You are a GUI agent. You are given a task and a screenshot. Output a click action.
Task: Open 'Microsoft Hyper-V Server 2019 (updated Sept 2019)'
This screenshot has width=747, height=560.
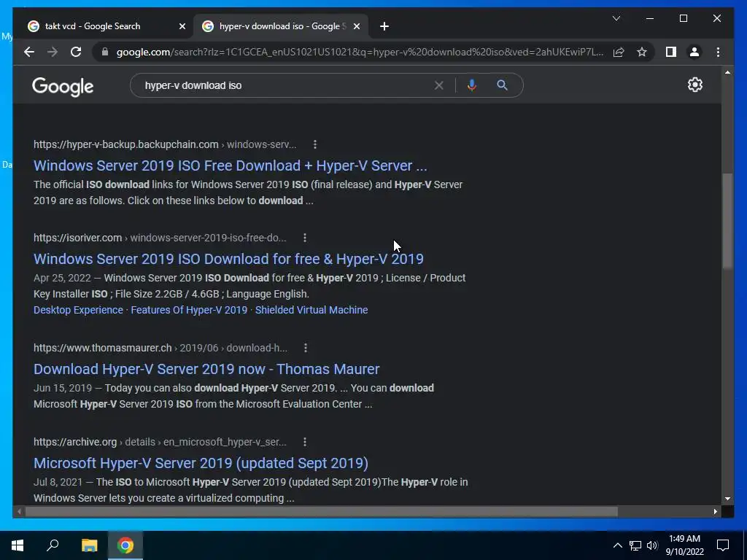(201, 463)
